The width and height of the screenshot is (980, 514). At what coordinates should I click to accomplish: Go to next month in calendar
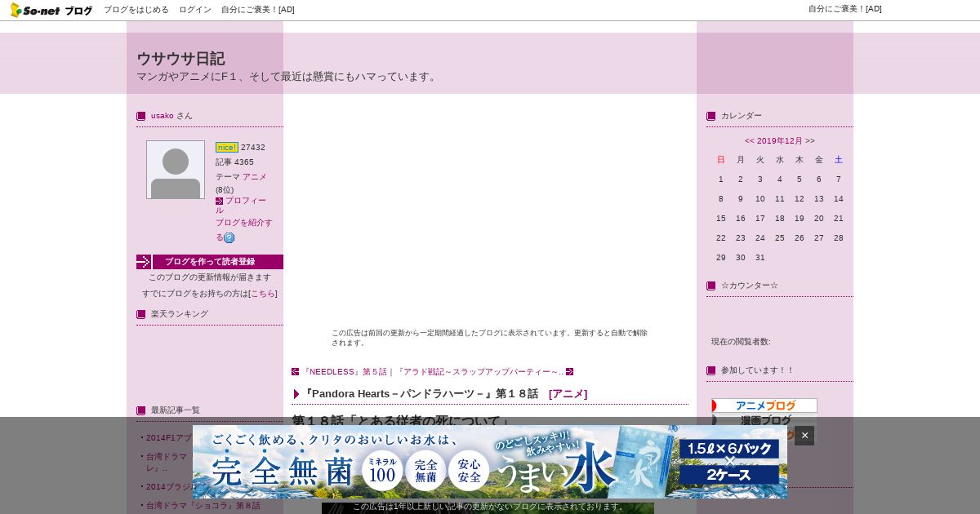coord(810,141)
